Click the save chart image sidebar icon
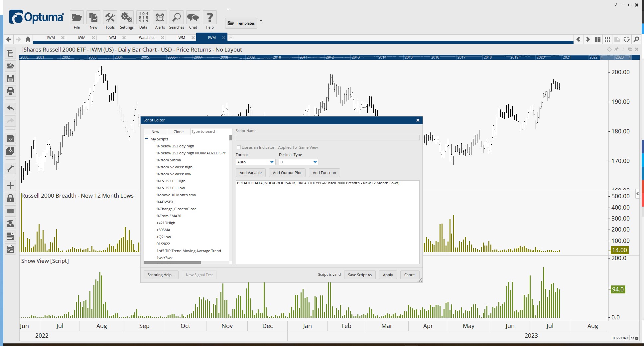Image resolution: width=644 pixels, height=346 pixels. (x=10, y=138)
